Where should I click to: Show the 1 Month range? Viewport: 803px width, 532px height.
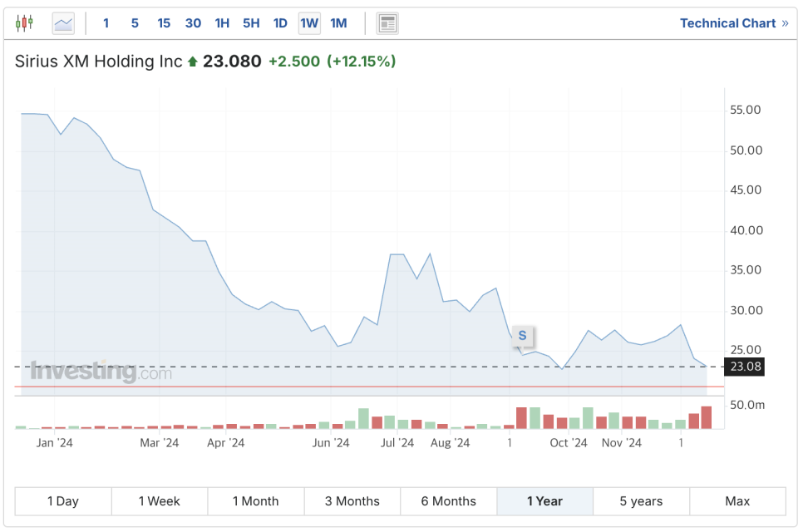pos(255,501)
